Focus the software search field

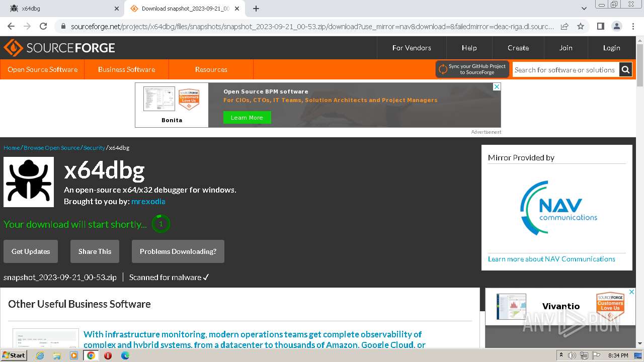click(566, 70)
